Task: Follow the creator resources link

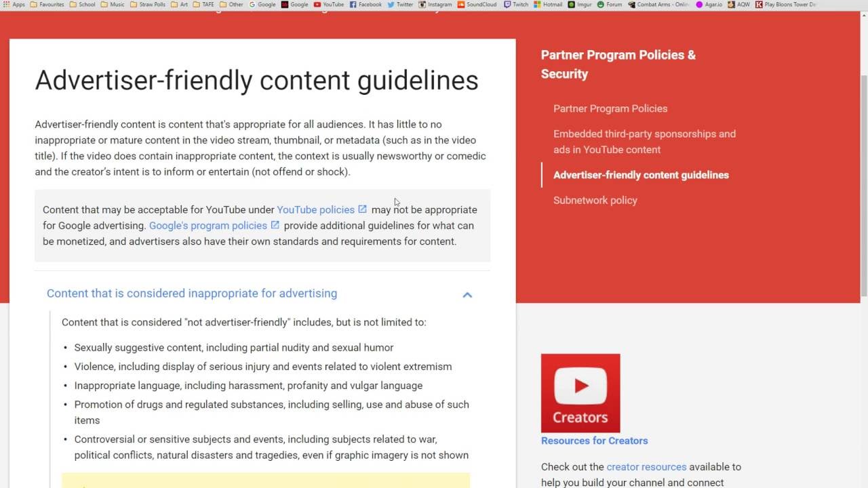Action: tap(646, 467)
